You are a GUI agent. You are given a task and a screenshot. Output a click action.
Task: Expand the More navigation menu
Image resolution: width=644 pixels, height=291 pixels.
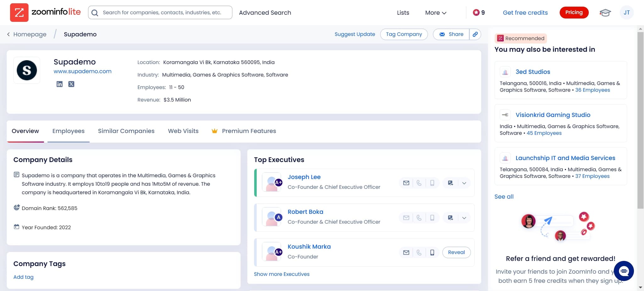pos(436,13)
